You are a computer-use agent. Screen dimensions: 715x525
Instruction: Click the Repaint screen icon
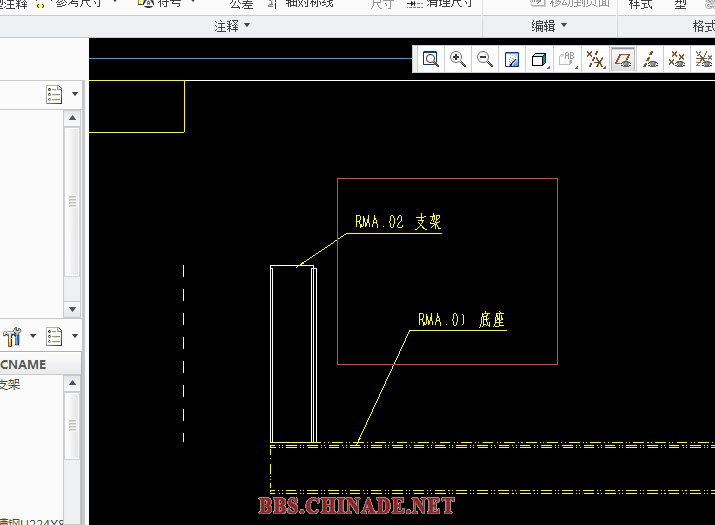(512, 60)
